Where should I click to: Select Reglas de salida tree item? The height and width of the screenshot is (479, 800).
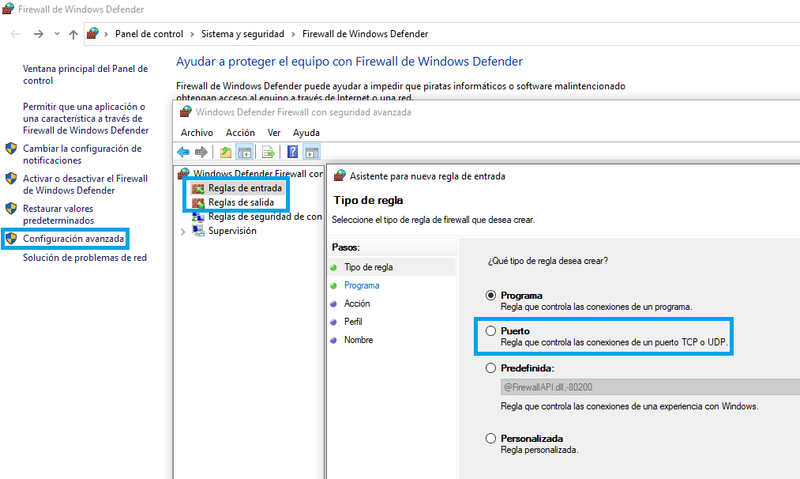pyautogui.click(x=241, y=203)
